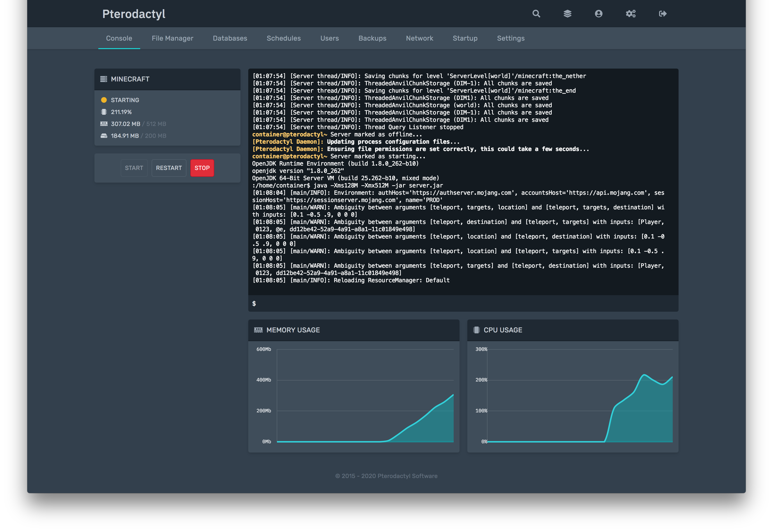Open the Databases tab
The height and width of the screenshot is (532, 773).
(x=230, y=38)
